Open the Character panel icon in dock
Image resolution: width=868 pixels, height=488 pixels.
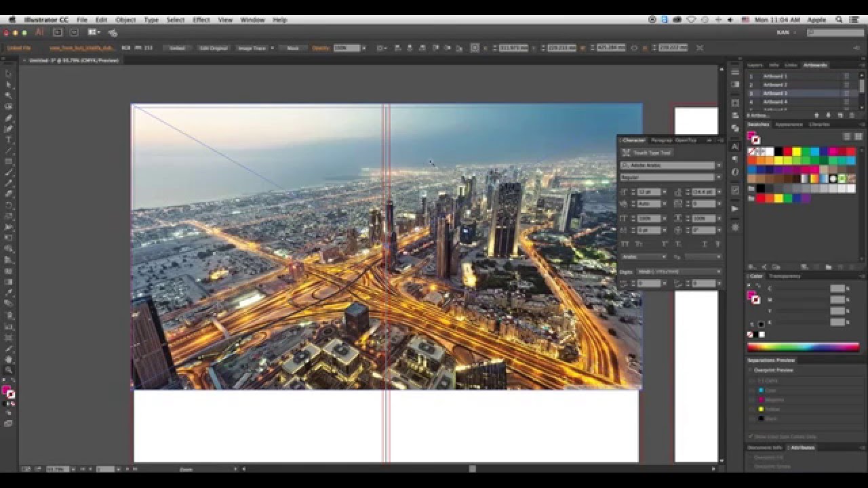click(735, 146)
